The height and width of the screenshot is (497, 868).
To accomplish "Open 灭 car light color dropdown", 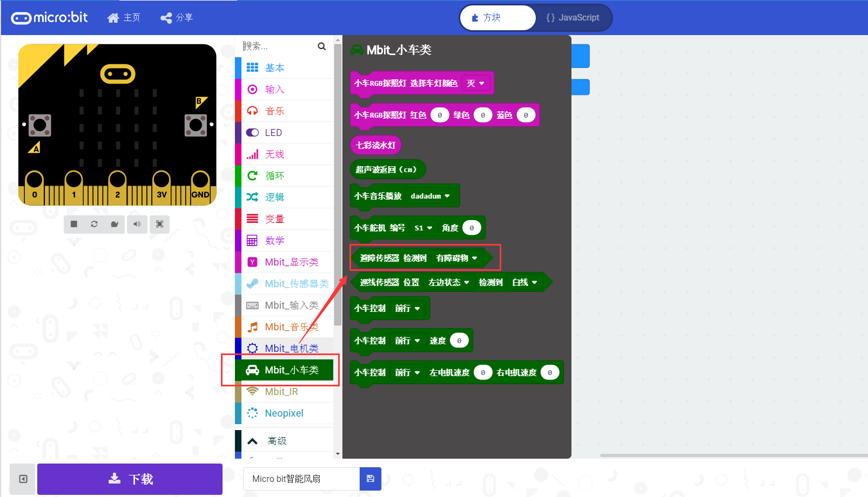I will (476, 83).
